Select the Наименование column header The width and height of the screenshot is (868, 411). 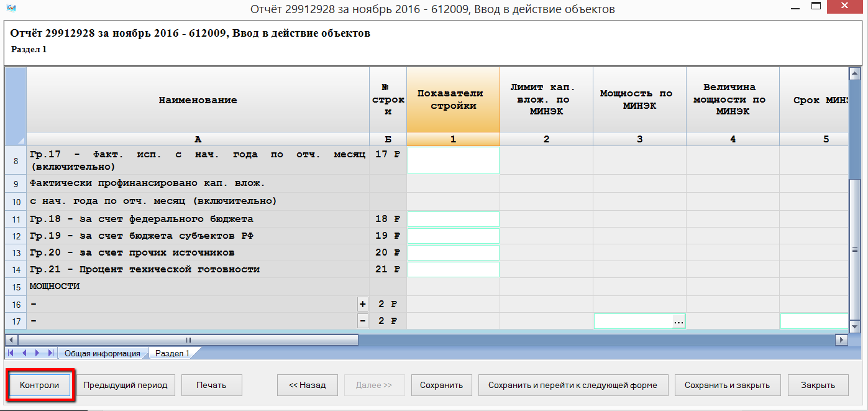[198, 99]
